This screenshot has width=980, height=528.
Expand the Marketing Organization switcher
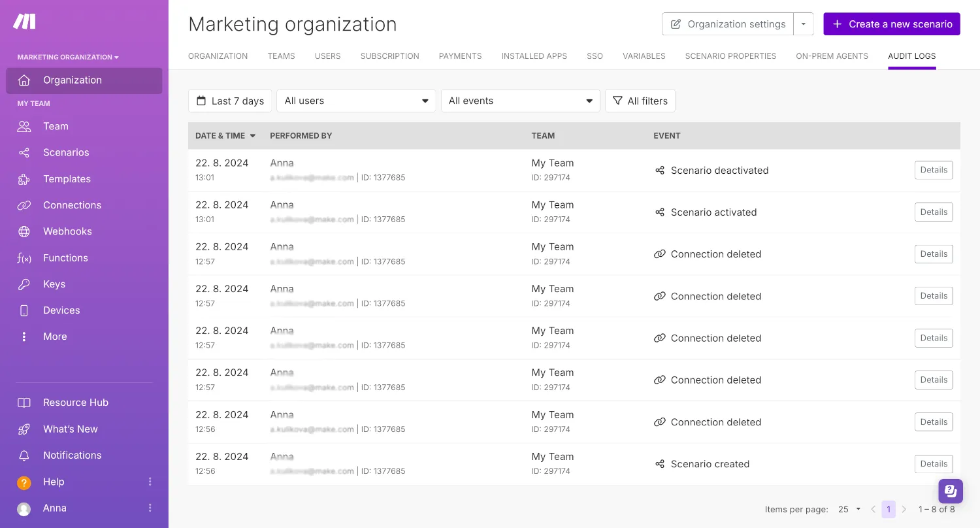click(x=68, y=57)
